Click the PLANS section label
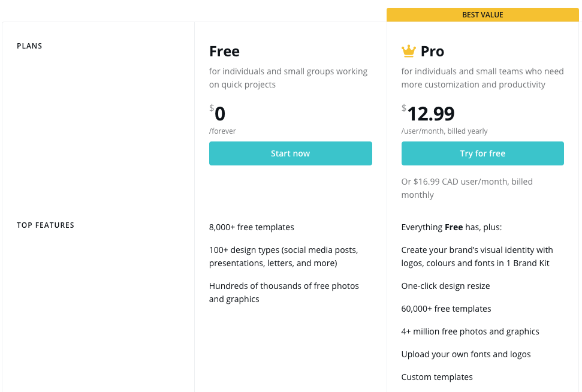 click(29, 46)
